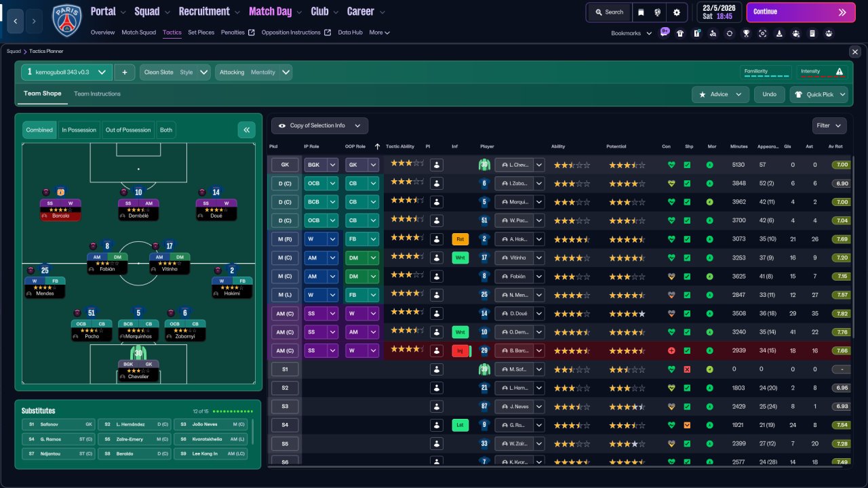Screen dimensions: 868x488
Task: Sort by OOP Role using the arrow header
Action: point(377,146)
